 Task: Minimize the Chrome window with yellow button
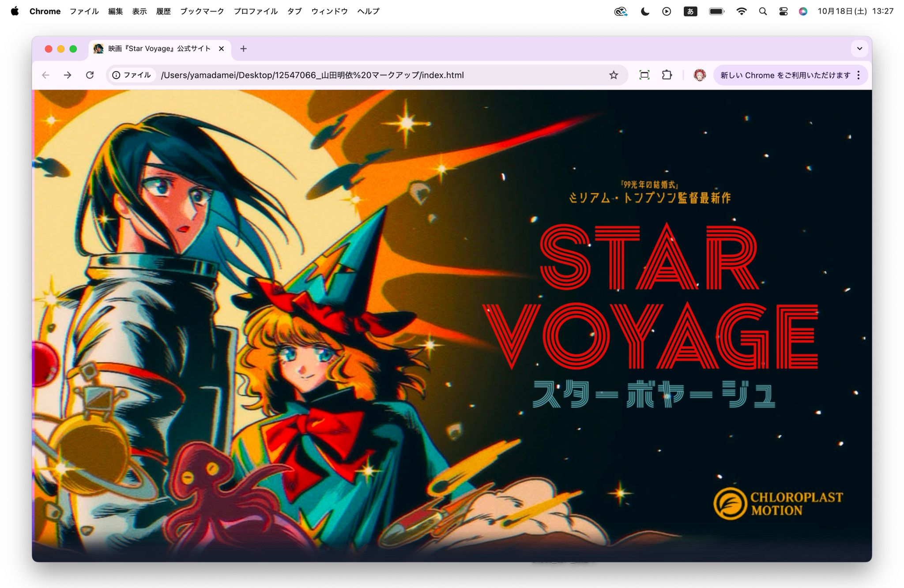pyautogui.click(x=61, y=49)
